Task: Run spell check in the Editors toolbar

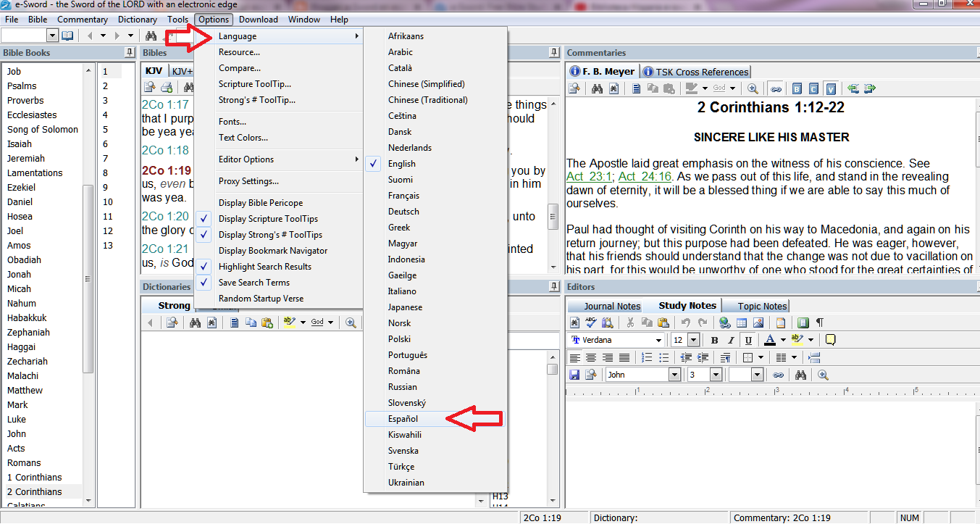Action: point(591,323)
